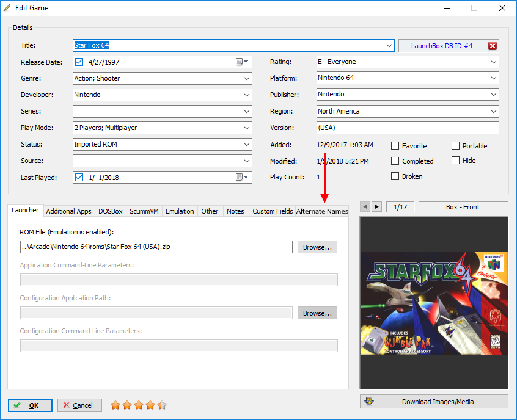517x420 pixels.
Task: Open the Developer dropdown
Action: click(x=247, y=95)
